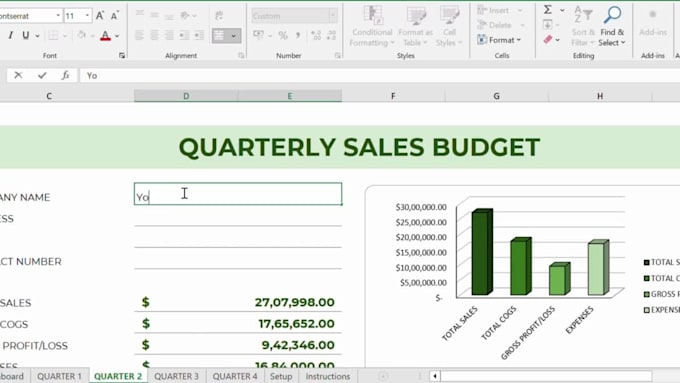Apply the red Font Color A swatch
Viewport: 680px width, 383px height.
(x=105, y=35)
